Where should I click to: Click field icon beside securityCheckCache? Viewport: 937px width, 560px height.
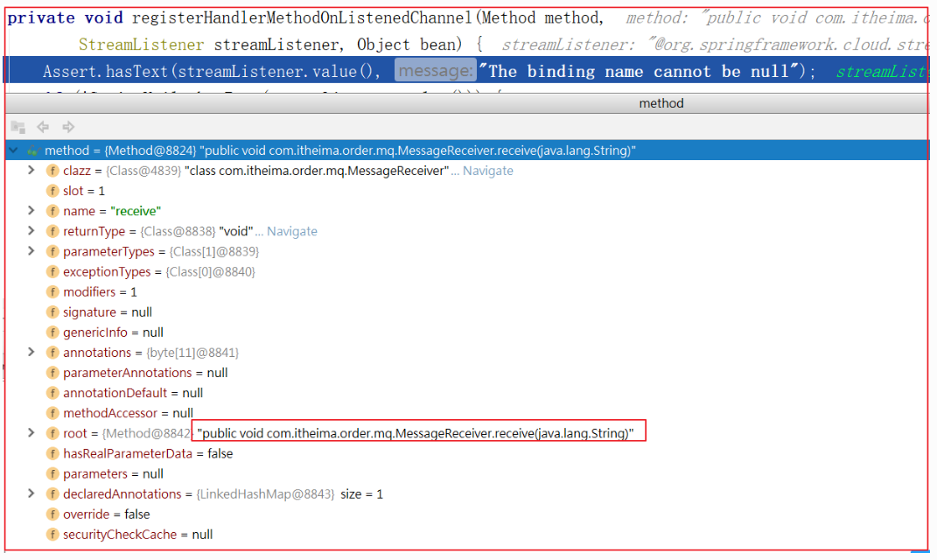52,535
